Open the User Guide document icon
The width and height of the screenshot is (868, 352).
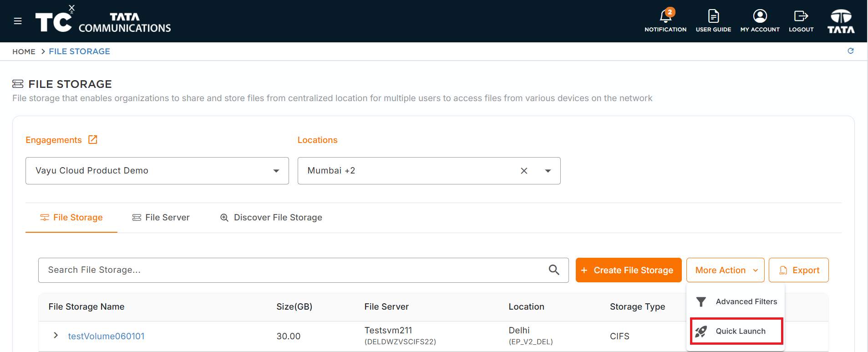713,16
